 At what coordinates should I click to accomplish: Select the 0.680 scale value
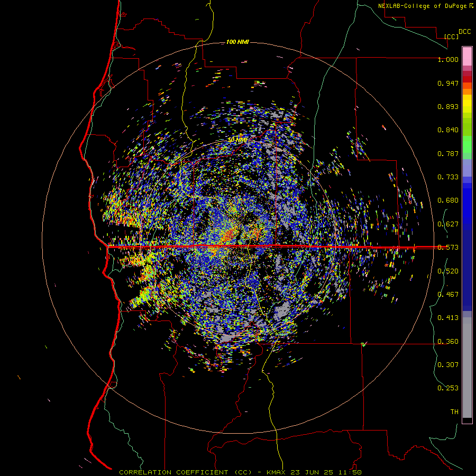pos(448,200)
